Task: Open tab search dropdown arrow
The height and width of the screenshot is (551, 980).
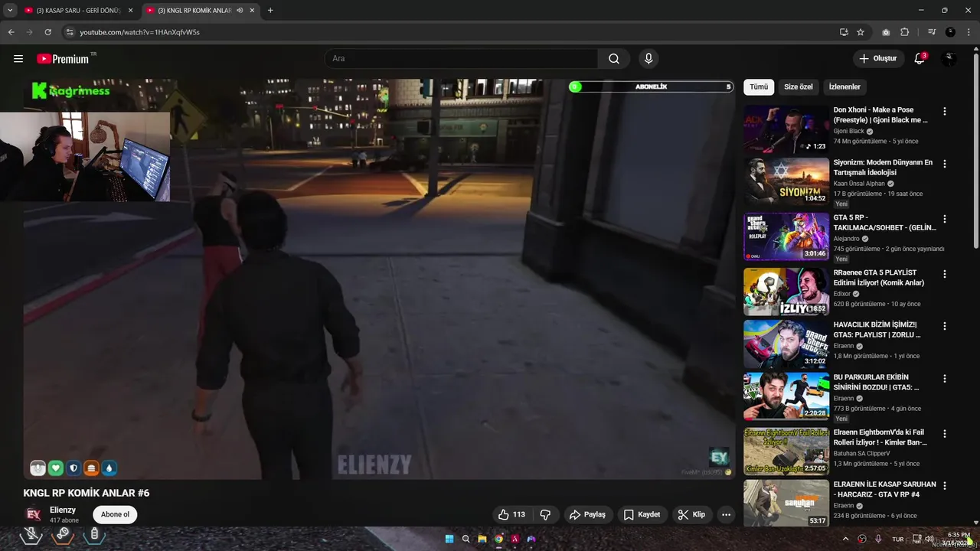Action: (10, 10)
